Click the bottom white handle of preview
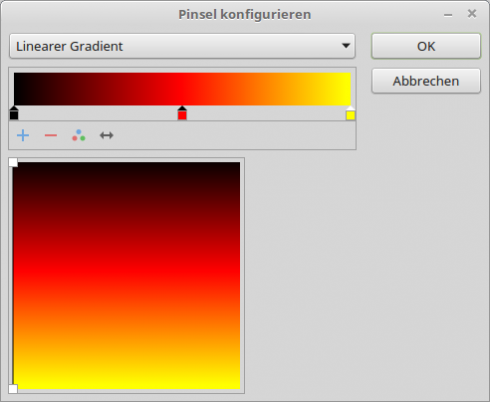The height and width of the screenshot is (402, 490). point(13,389)
